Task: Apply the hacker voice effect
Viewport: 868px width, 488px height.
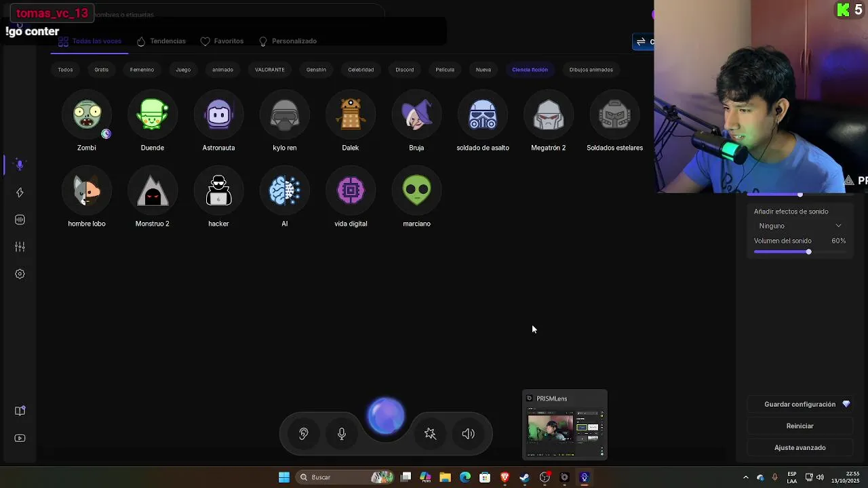Action: [x=218, y=191]
